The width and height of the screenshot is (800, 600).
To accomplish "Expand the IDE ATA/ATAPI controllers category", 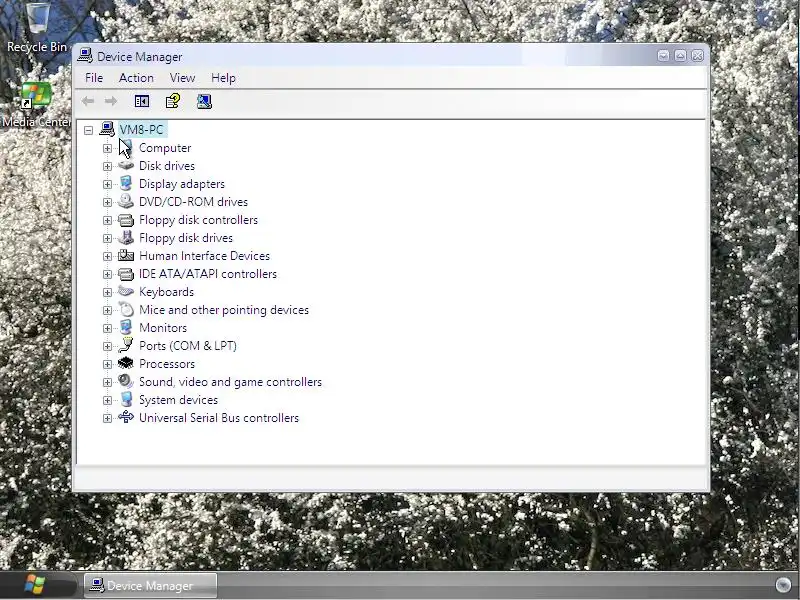I will 107,274.
